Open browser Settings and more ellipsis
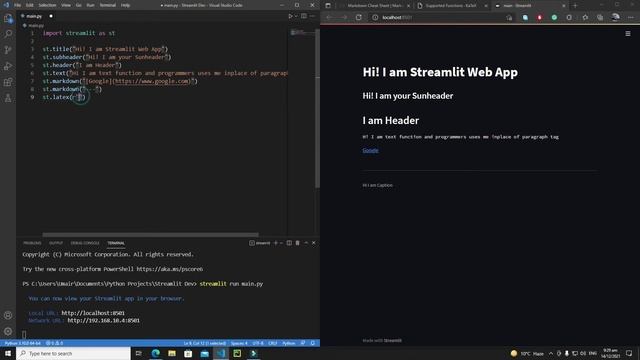640x360 pixels. coord(631,18)
